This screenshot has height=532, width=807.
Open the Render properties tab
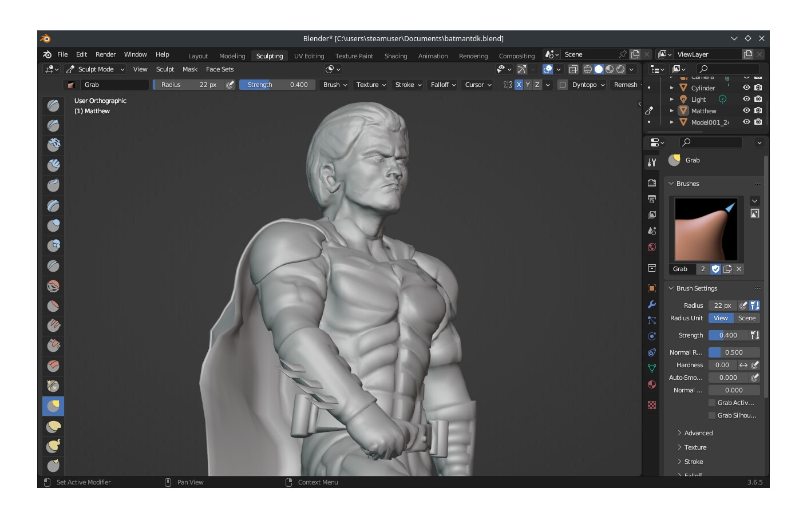pyautogui.click(x=652, y=183)
